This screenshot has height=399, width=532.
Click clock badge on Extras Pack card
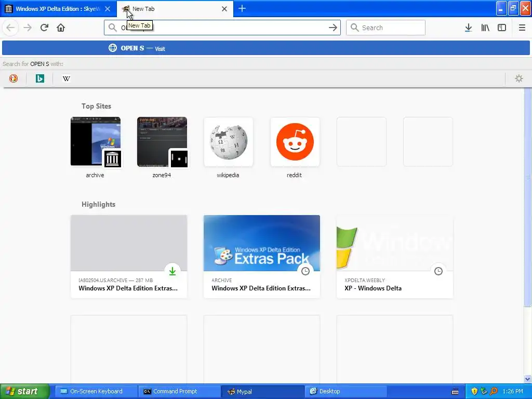point(305,271)
